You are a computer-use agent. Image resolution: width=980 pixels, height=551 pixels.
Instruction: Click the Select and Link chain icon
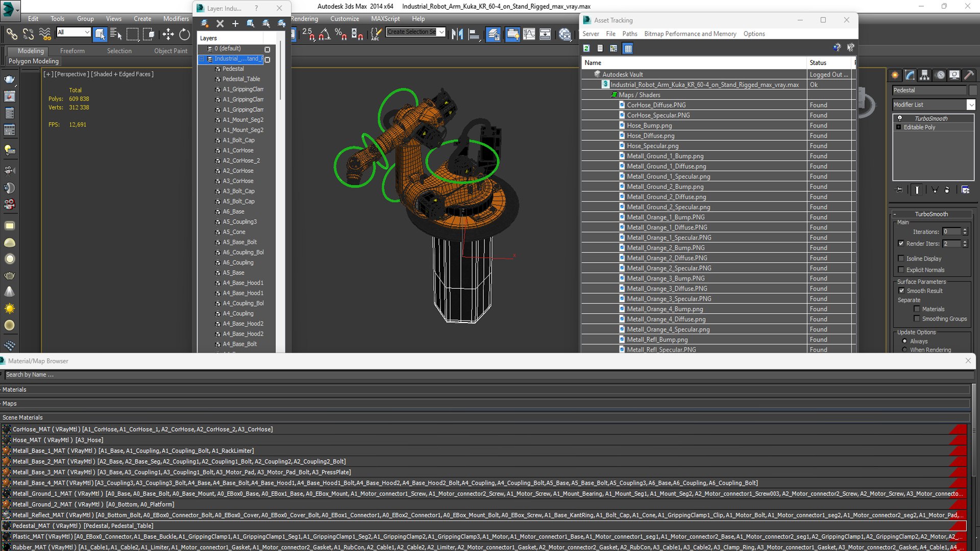coord(11,34)
